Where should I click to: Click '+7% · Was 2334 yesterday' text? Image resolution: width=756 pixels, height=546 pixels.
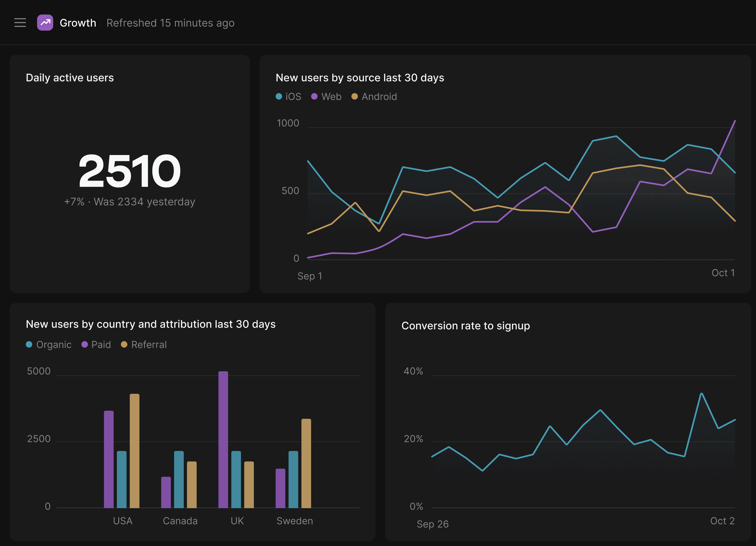pos(129,202)
